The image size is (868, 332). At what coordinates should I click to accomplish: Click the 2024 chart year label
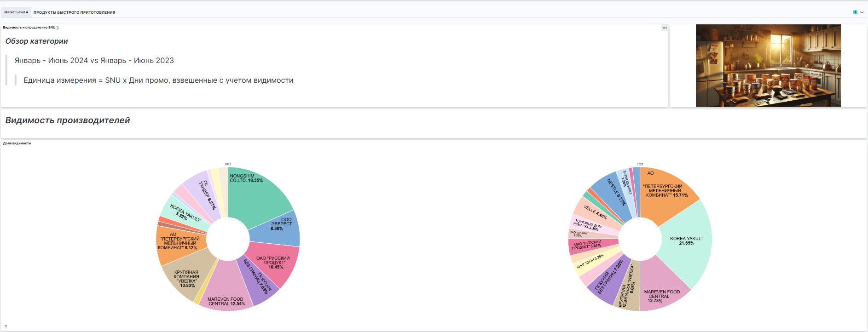640,164
